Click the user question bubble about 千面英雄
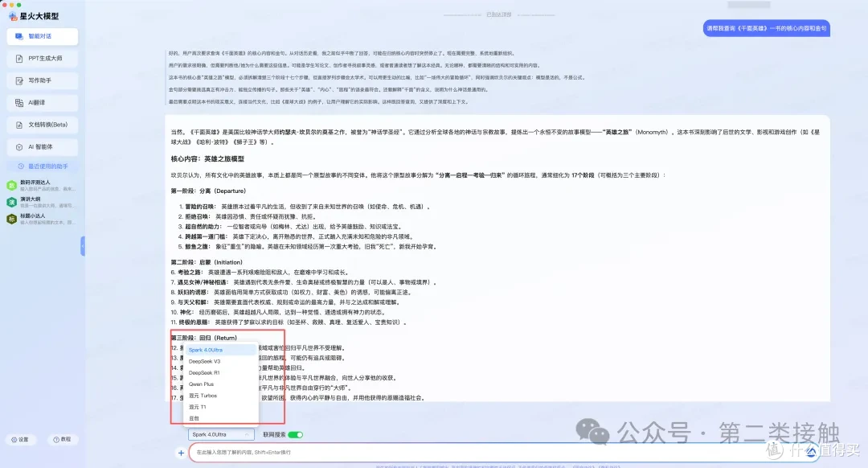This screenshot has height=468, width=868. tap(767, 28)
